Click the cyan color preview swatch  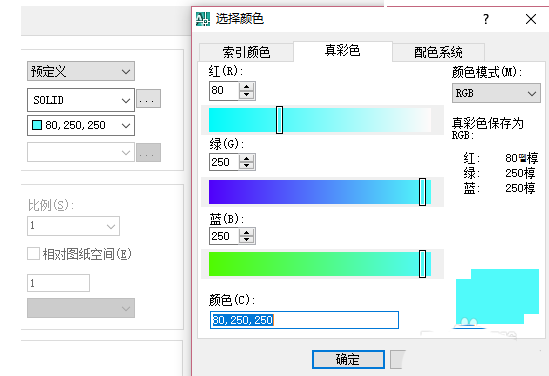(497, 297)
